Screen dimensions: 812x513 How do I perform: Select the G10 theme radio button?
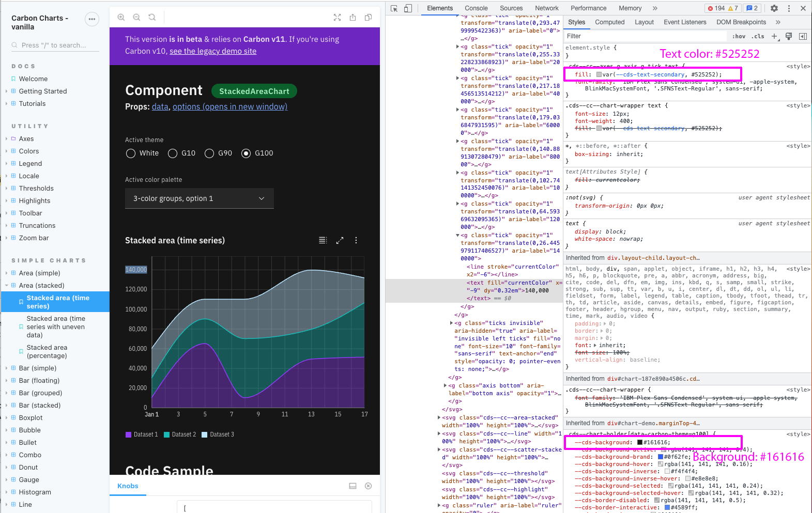point(173,153)
